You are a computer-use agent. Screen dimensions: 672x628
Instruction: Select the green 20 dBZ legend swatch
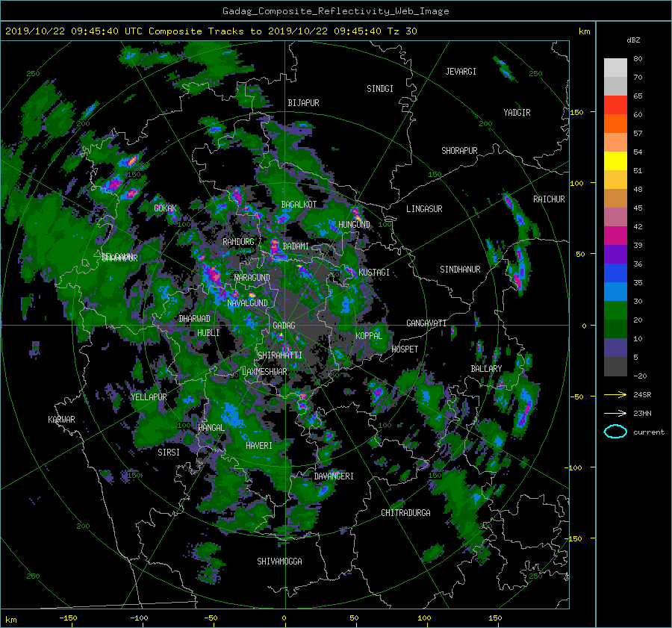tap(615, 311)
